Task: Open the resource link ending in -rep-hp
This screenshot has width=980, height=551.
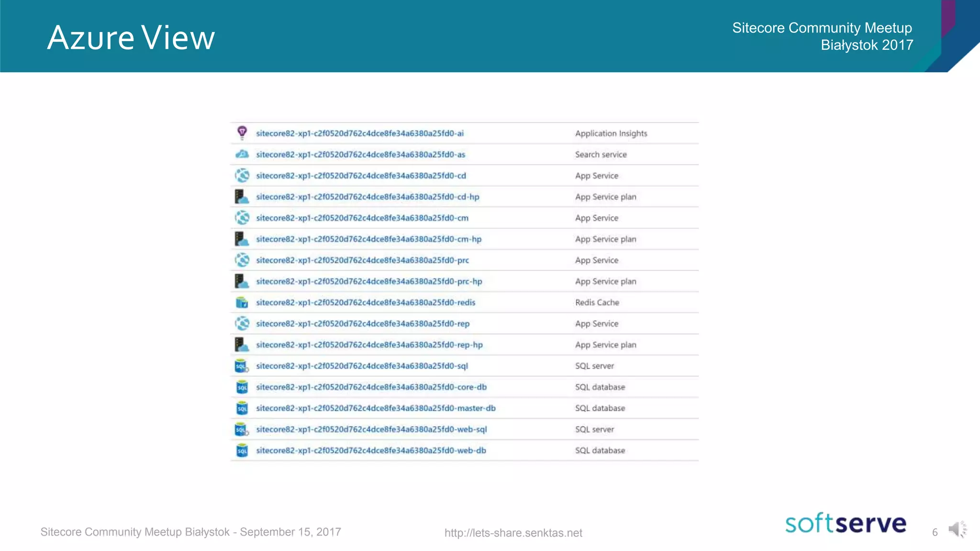Action: pos(369,345)
